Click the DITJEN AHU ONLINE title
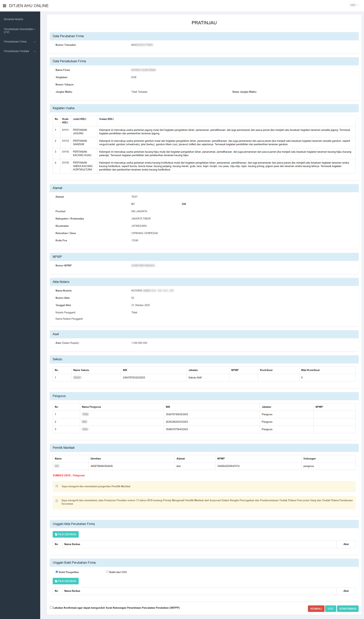 pyautogui.click(x=29, y=6)
